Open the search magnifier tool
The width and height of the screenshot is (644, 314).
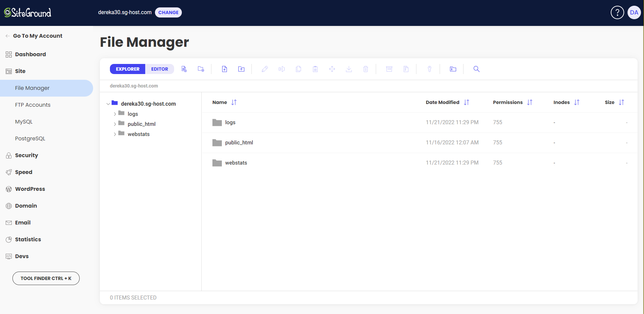click(477, 69)
